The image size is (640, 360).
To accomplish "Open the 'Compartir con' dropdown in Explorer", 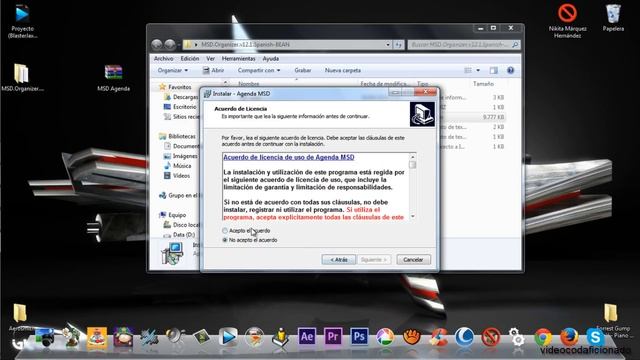I will click(259, 70).
